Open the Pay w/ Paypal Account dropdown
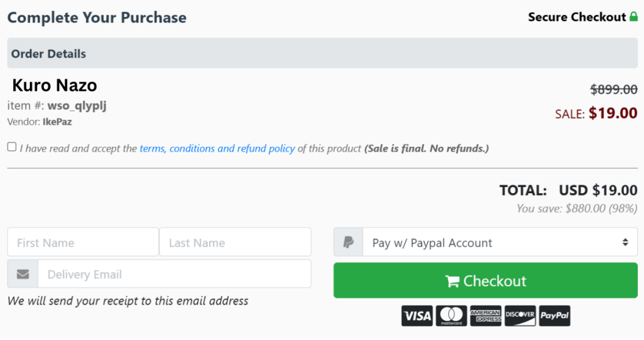 pyautogui.click(x=500, y=243)
